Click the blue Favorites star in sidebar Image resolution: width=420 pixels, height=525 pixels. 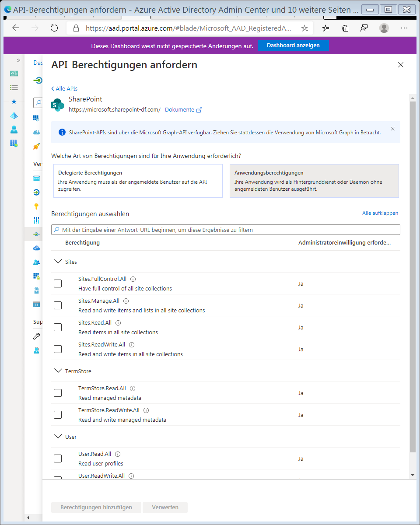(14, 101)
